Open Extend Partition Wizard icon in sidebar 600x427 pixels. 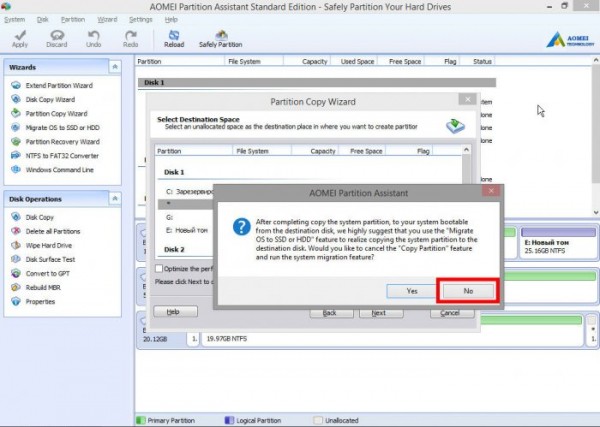click(16, 85)
